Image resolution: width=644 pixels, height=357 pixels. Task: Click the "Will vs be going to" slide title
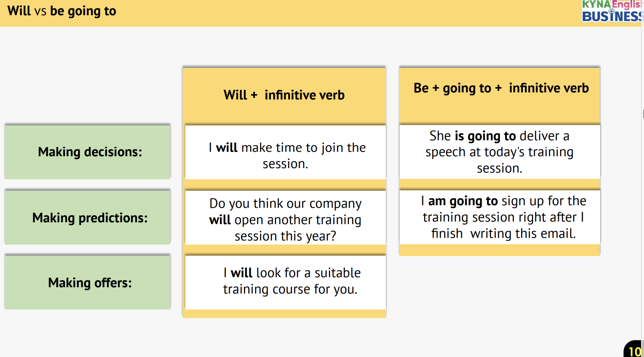click(x=62, y=11)
